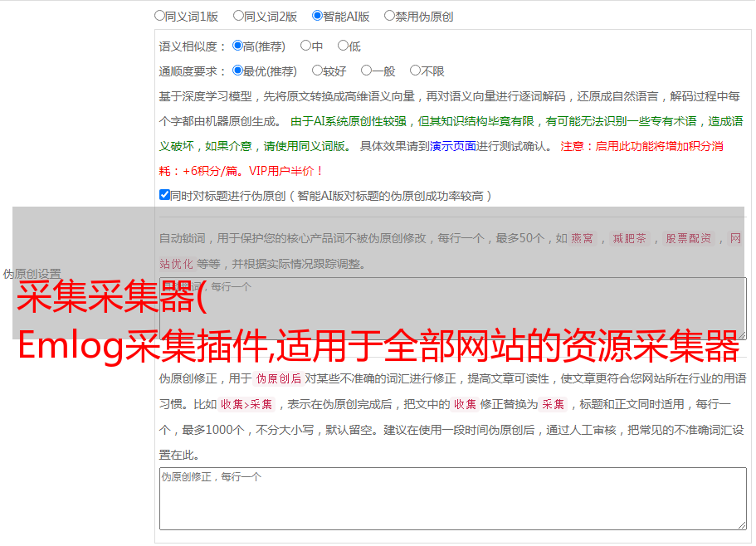Screen dimensions: 756x546
Task: Click the resize grip of 伪原创修正 textarea
Action: tap(742, 525)
